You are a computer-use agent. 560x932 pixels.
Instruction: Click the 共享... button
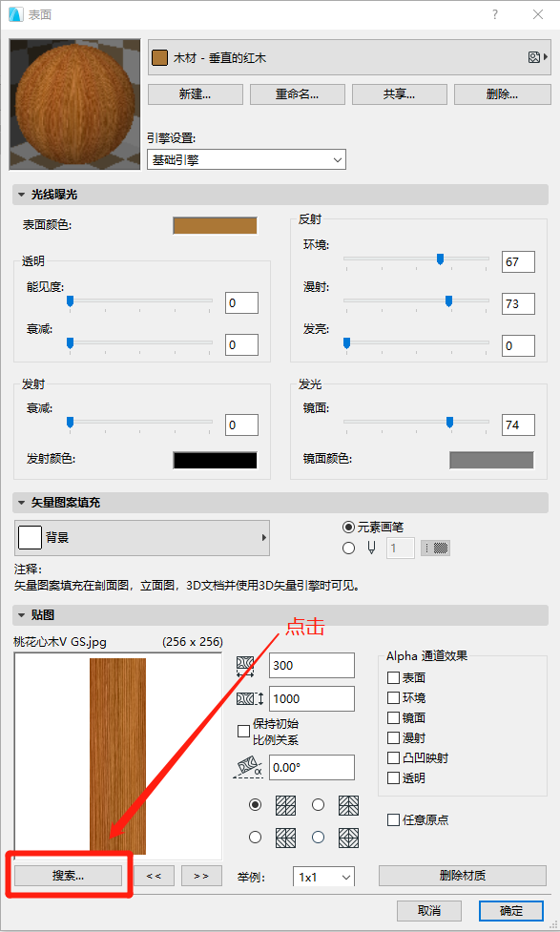tap(400, 94)
